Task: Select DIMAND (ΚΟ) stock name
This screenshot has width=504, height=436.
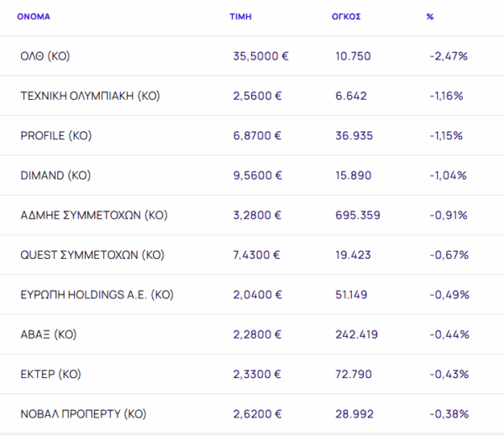Action: click(55, 176)
